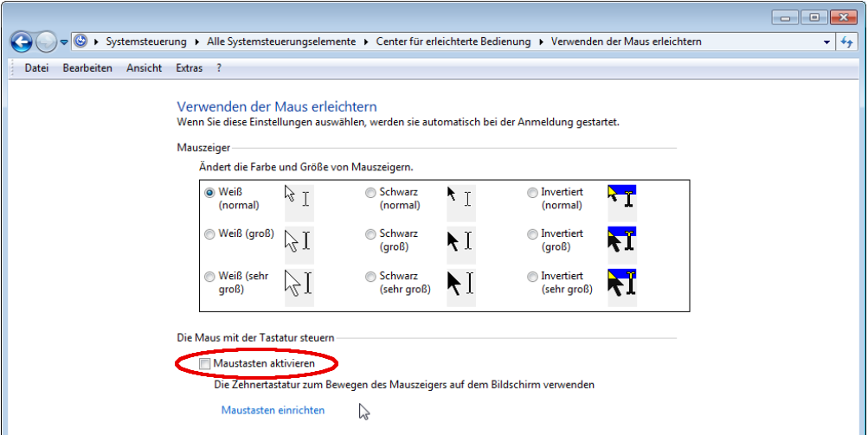Click the white extra large cursor preview

click(x=299, y=287)
